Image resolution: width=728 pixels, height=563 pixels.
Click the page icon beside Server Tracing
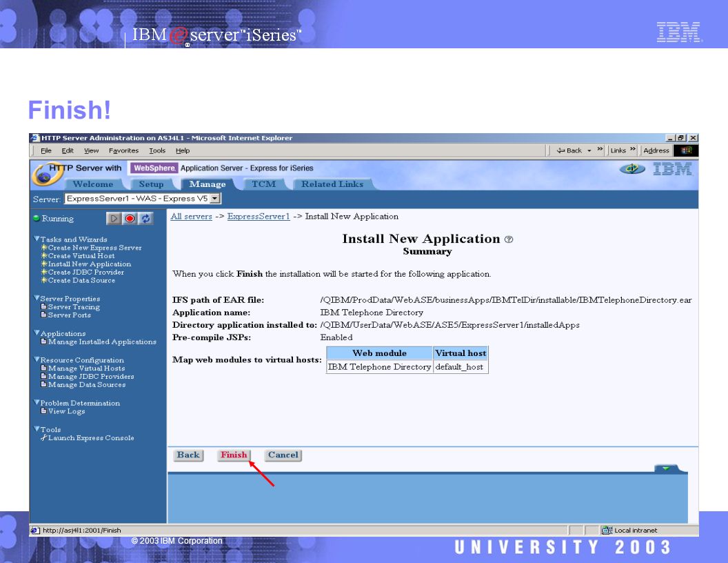tap(43, 306)
